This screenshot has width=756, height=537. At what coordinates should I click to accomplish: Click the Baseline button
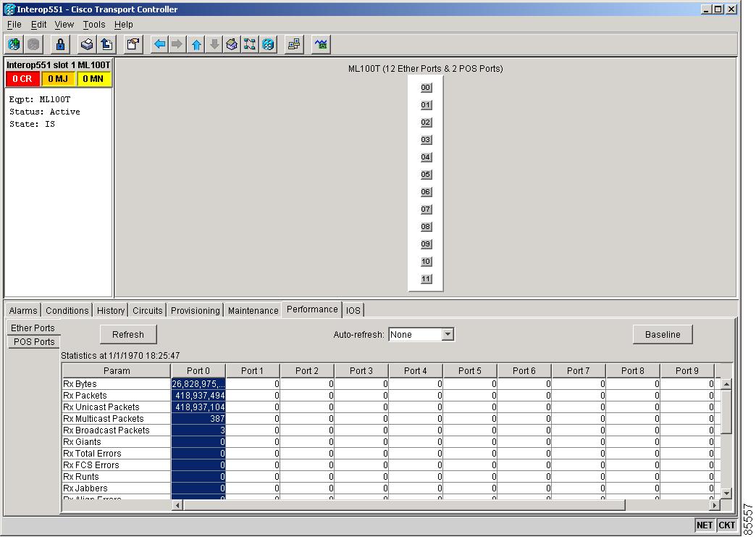click(663, 334)
